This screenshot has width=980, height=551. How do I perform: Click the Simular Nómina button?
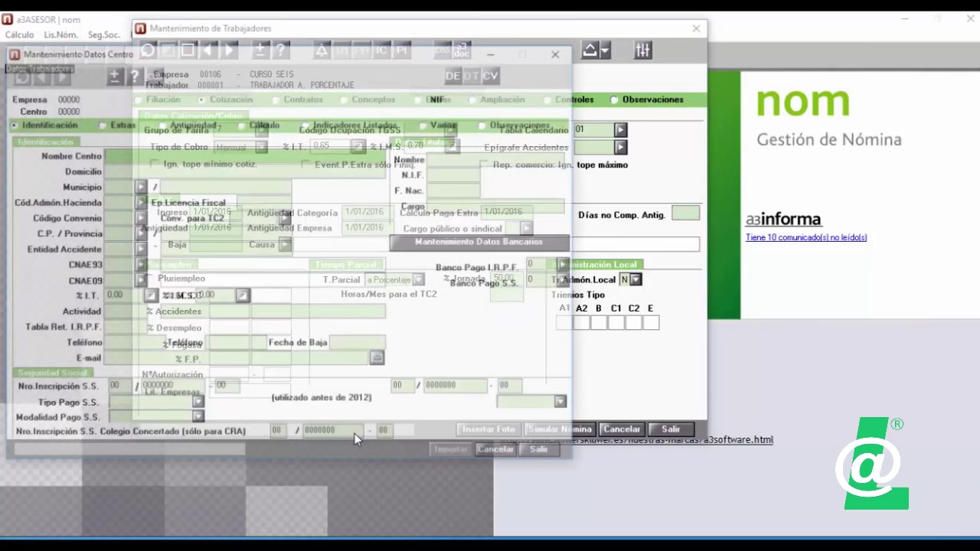(560, 429)
